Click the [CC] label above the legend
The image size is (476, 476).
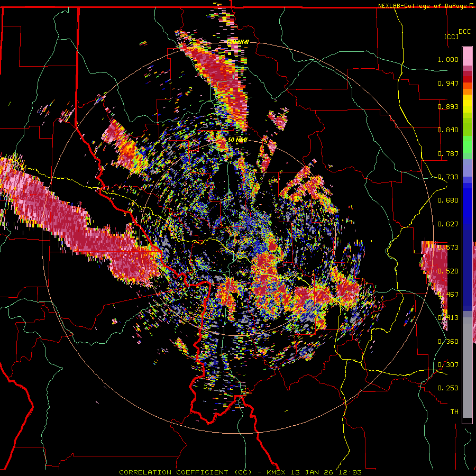pyautogui.click(x=451, y=36)
